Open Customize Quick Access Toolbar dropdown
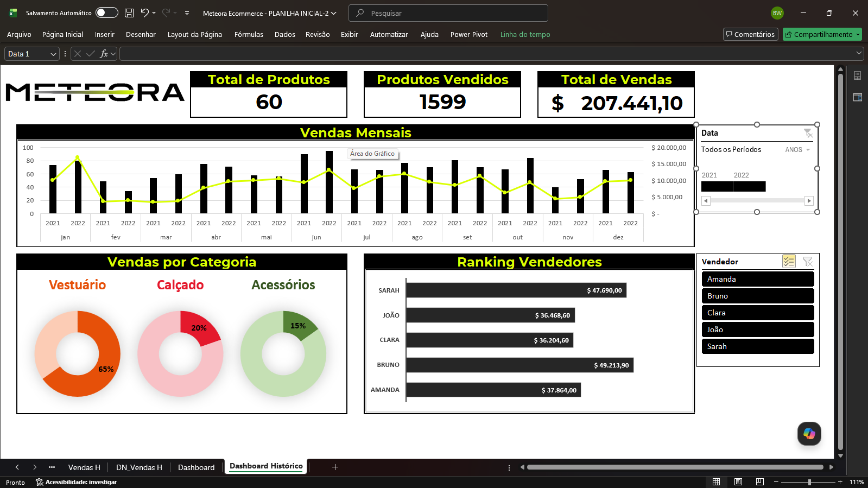The height and width of the screenshot is (488, 868). click(x=187, y=13)
